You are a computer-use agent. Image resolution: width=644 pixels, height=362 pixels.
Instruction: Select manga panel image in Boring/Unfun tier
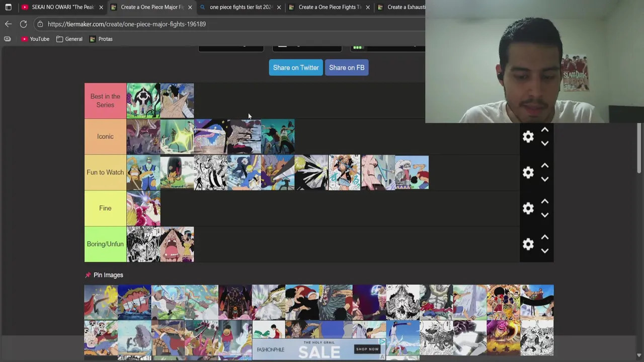pos(143,244)
